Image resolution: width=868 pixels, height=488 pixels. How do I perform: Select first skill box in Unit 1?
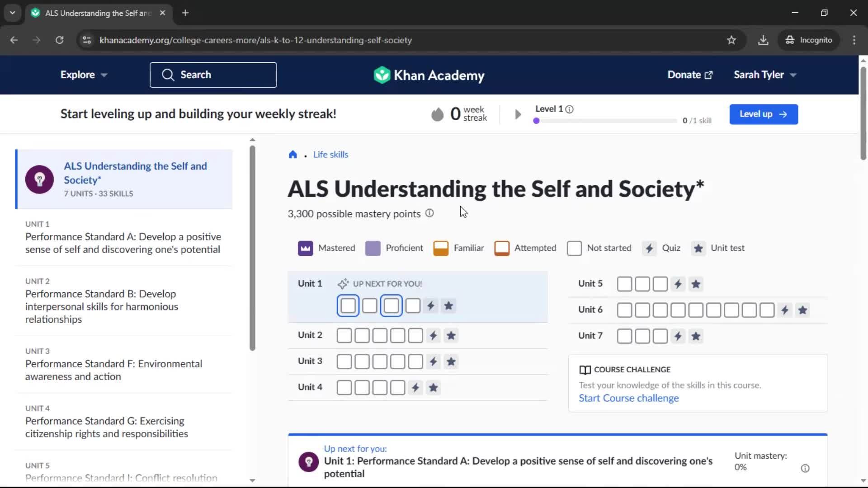348,306
